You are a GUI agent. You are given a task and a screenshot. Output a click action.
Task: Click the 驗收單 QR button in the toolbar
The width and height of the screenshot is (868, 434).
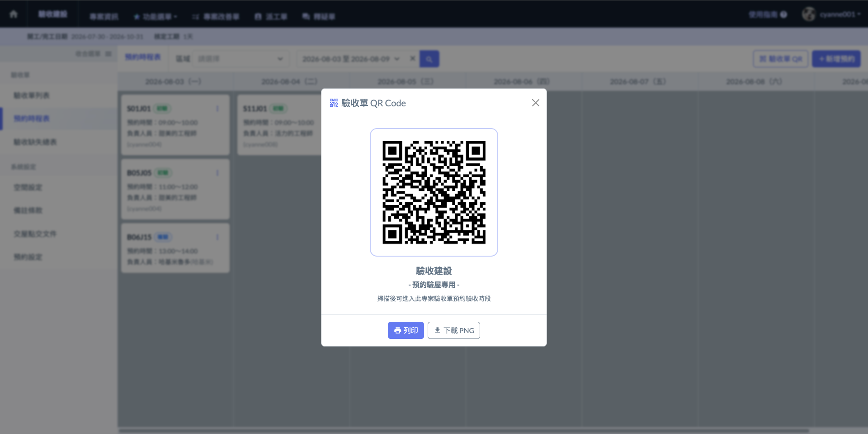(x=781, y=59)
